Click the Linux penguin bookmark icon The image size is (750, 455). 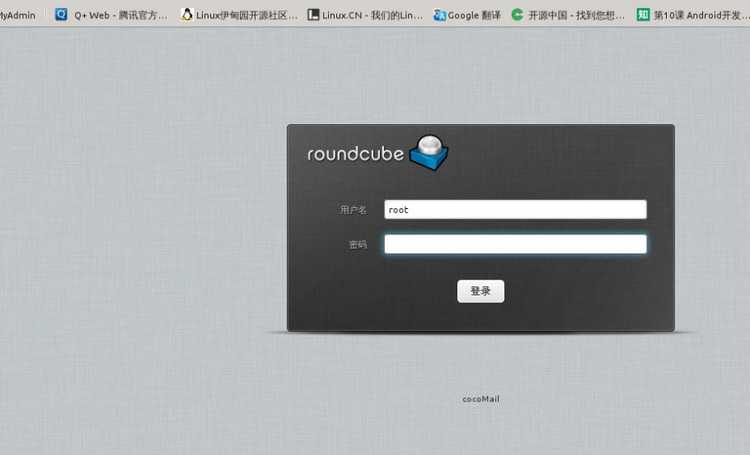(x=187, y=14)
